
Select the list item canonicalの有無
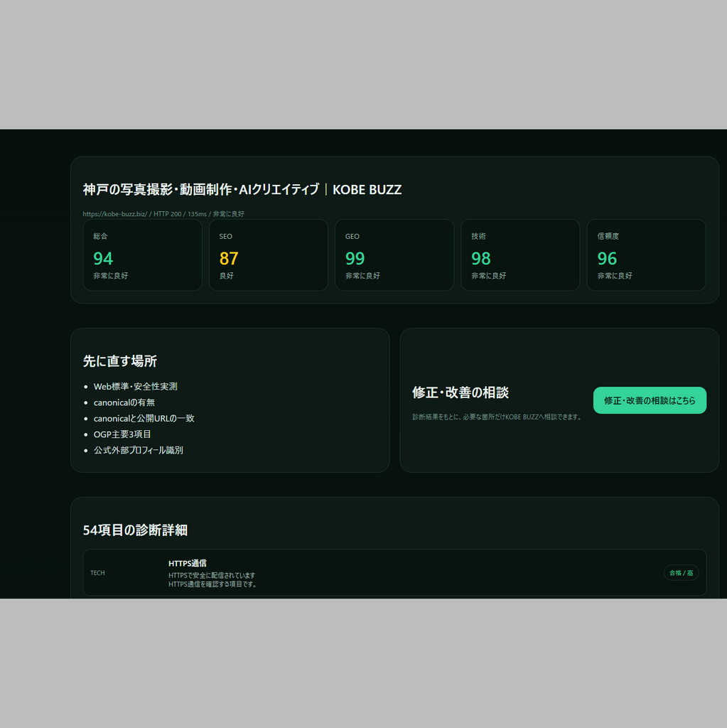[124, 402]
